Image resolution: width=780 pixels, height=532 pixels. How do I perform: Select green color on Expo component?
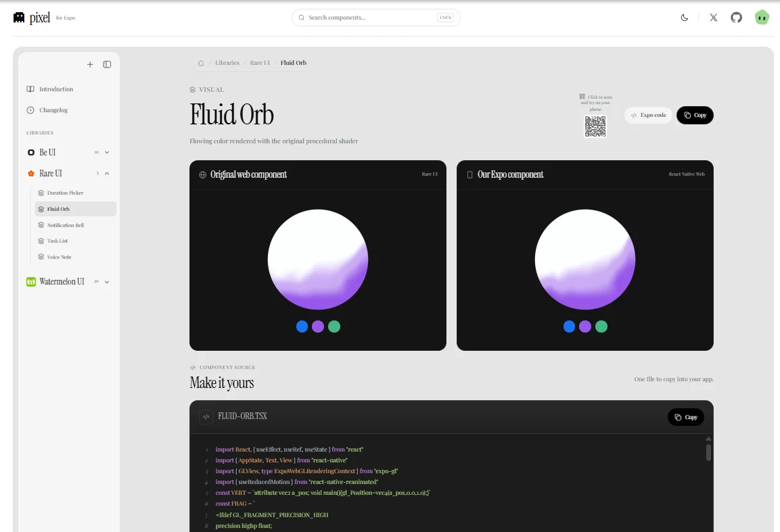click(601, 327)
